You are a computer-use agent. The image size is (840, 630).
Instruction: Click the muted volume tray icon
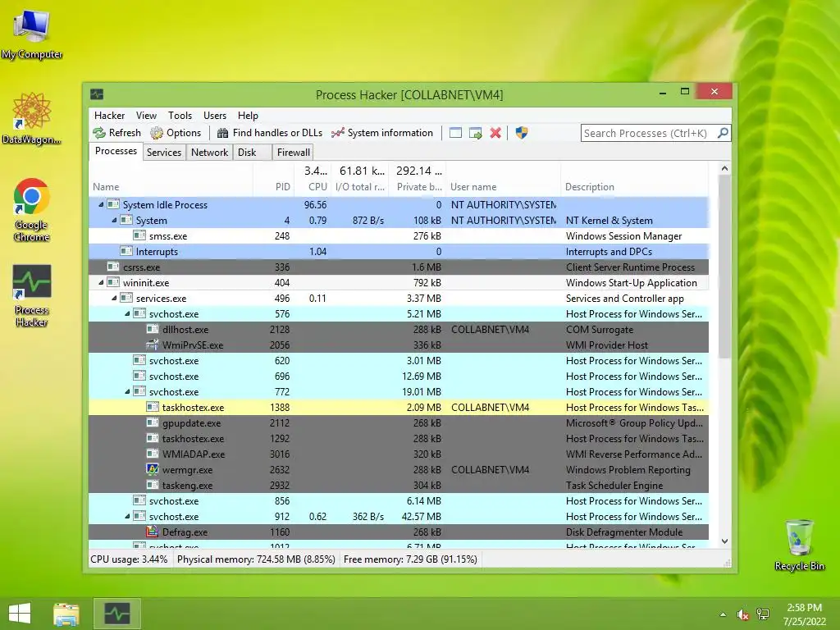pos(742,614)
